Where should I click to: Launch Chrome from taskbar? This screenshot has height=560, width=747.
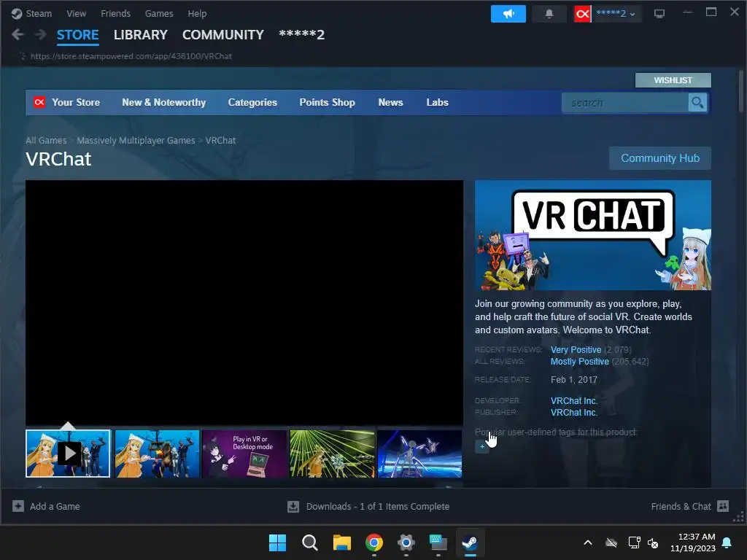point(374,542)
